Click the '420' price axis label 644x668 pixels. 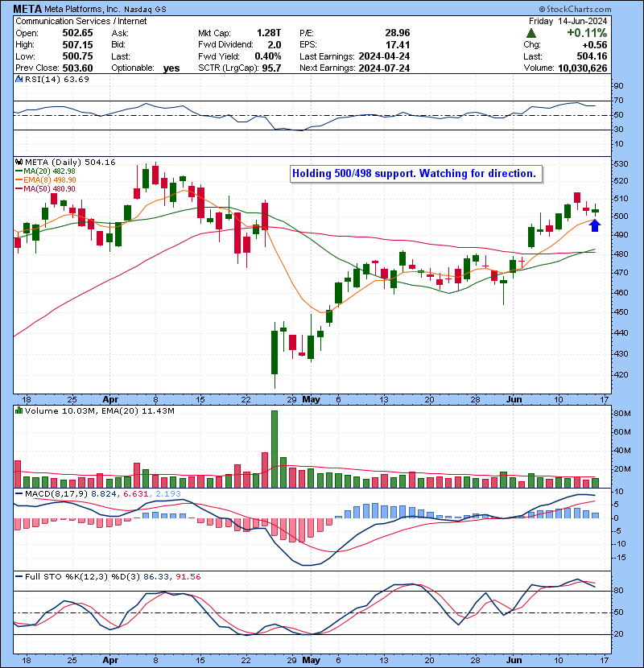(621, 375)
